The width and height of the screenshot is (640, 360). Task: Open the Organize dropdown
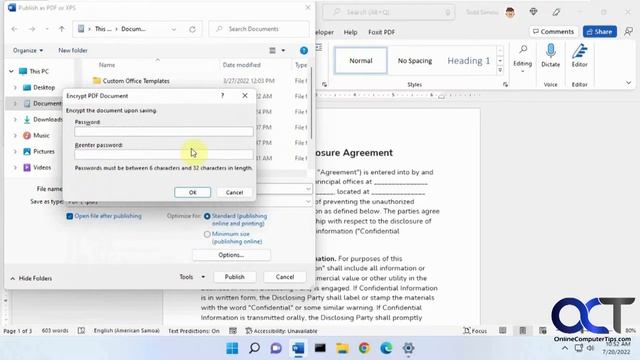point(28,50)
